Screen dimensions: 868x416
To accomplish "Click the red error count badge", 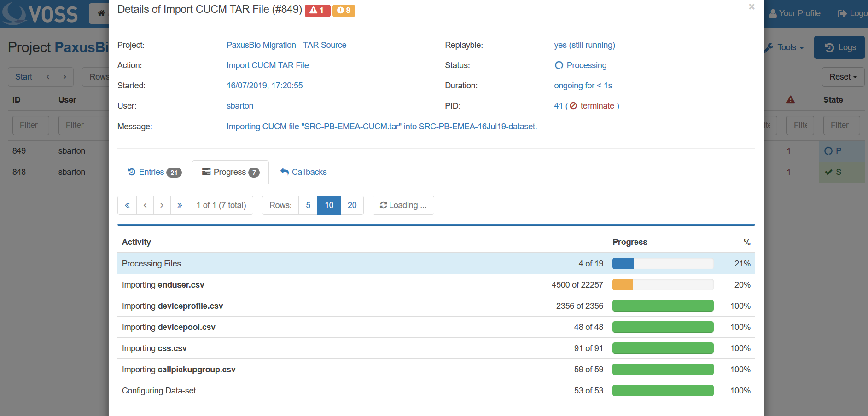I will coord(317,10).
